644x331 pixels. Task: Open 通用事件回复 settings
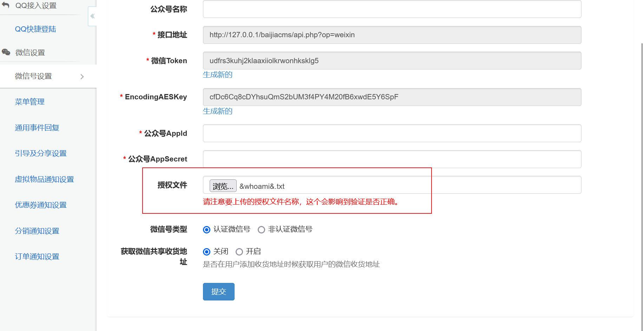point(37,127)
